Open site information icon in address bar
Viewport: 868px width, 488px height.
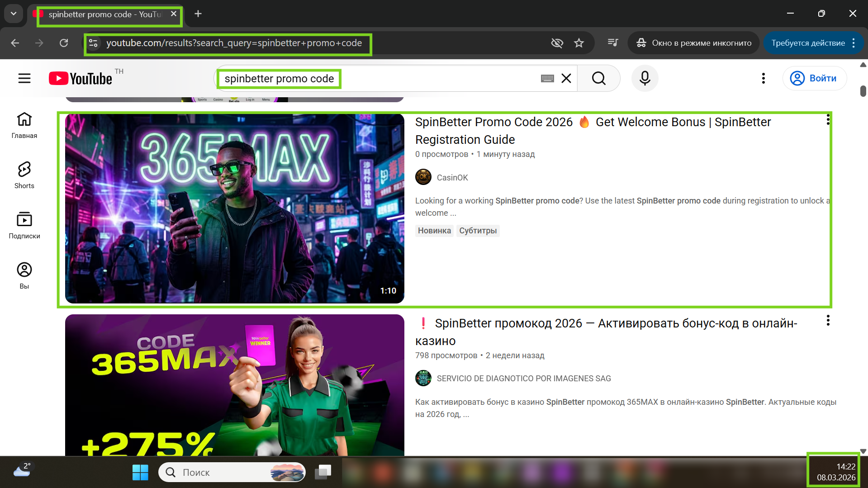(94, 43)
